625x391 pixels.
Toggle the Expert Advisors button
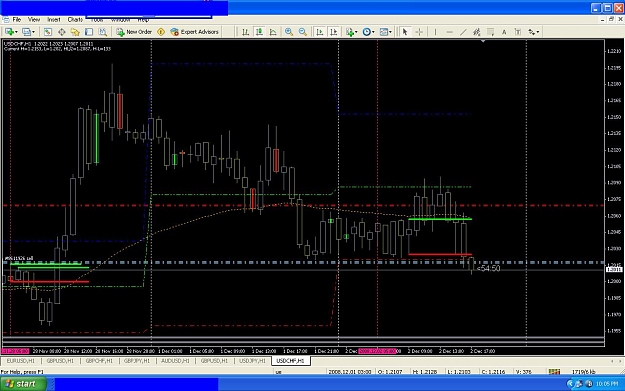pos(195,32)
